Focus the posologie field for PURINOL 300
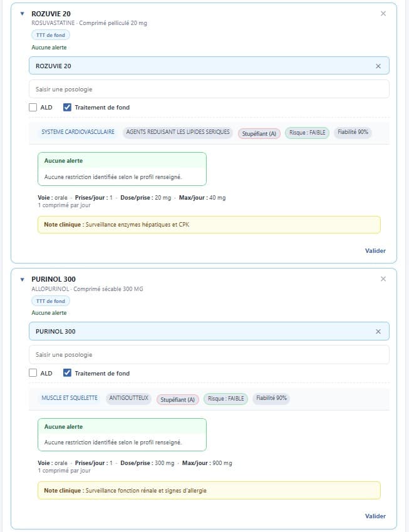Viewport: 409px width, 532px height. 209,354
